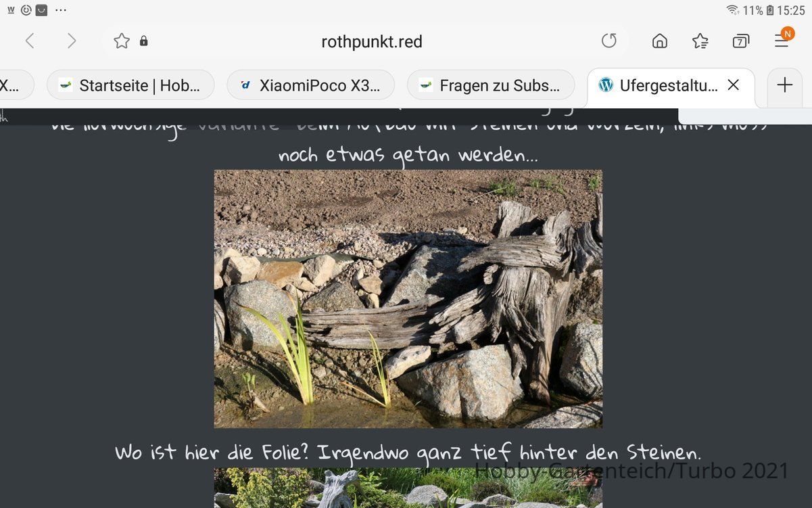Reload the current page

point(609,41)
